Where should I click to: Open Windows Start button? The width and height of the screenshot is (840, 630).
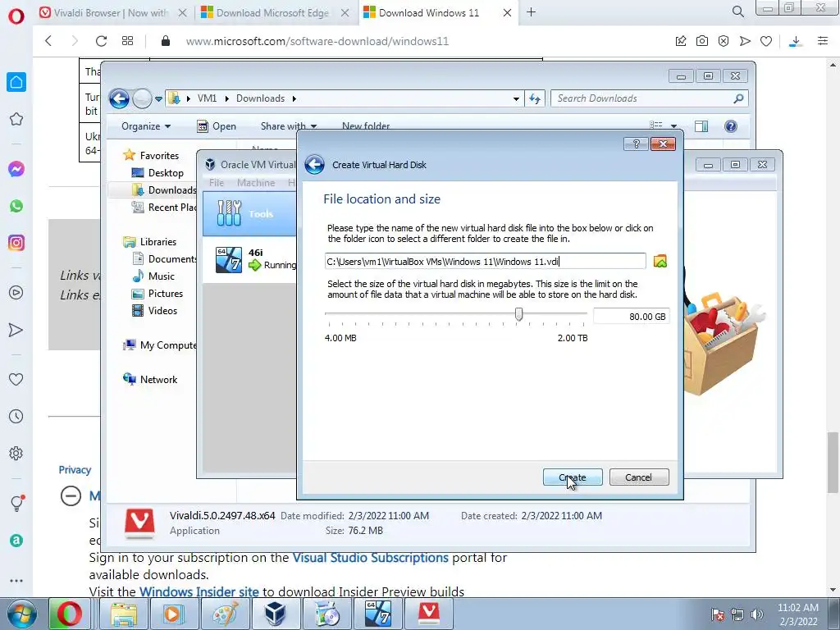(21, 614)
